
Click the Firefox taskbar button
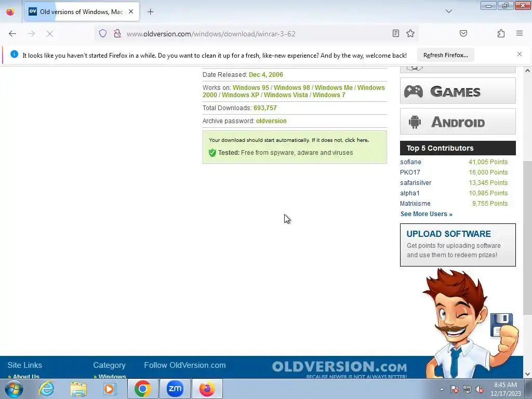207,389
